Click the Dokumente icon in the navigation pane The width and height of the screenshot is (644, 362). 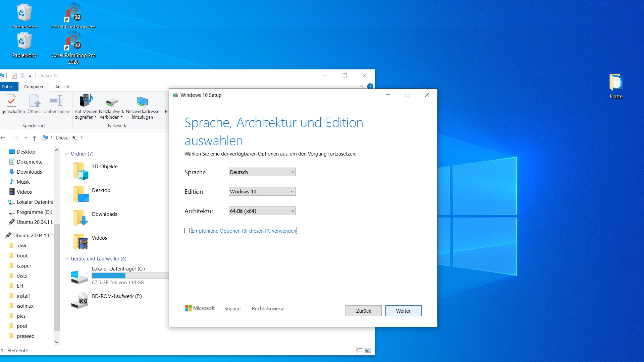point(12,162)
